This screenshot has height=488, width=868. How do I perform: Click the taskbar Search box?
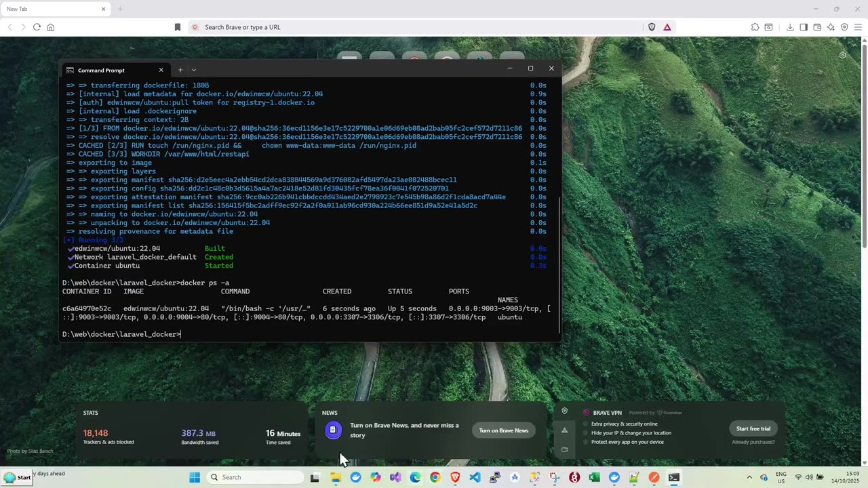[255, 477]
